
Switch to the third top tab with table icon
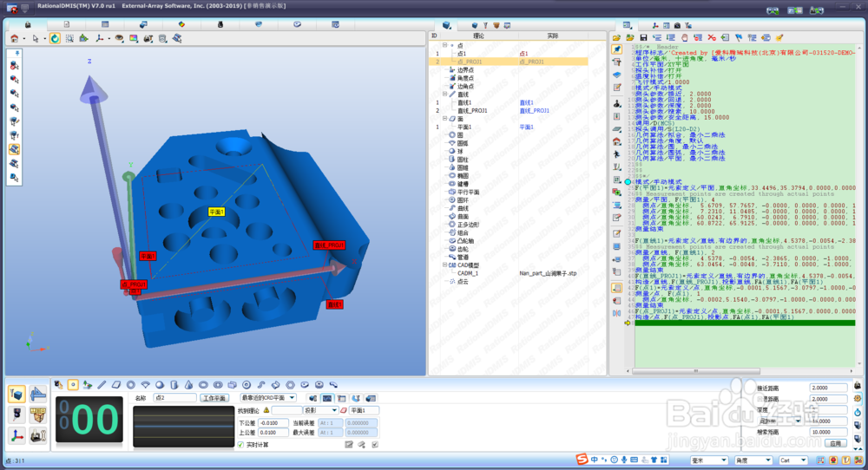tap(105, 24)
